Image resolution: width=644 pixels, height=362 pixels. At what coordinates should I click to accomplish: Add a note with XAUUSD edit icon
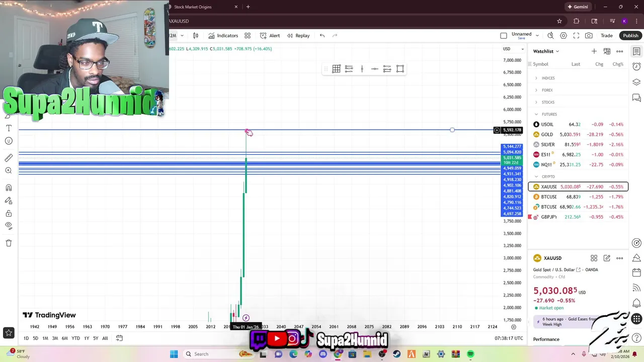(607, 258)
